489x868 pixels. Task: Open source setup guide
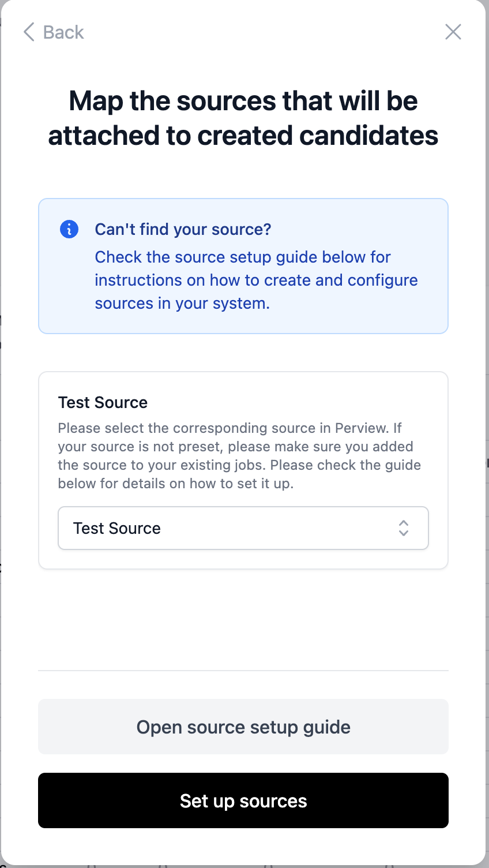pyautogui.click(x=243, y=727)
